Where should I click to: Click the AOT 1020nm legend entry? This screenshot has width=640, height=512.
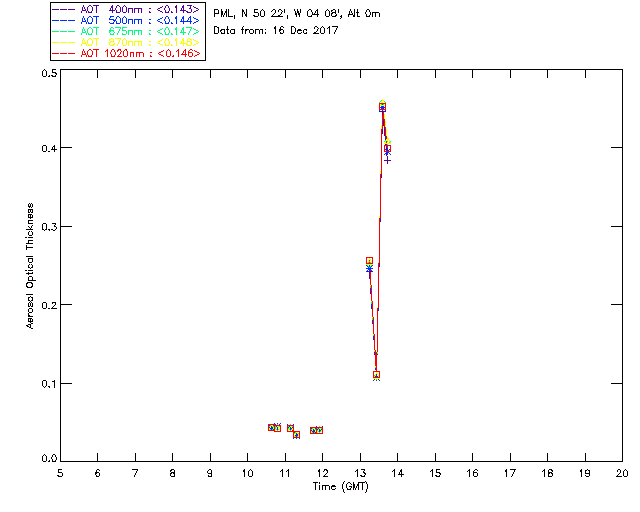tap(127, 53)
